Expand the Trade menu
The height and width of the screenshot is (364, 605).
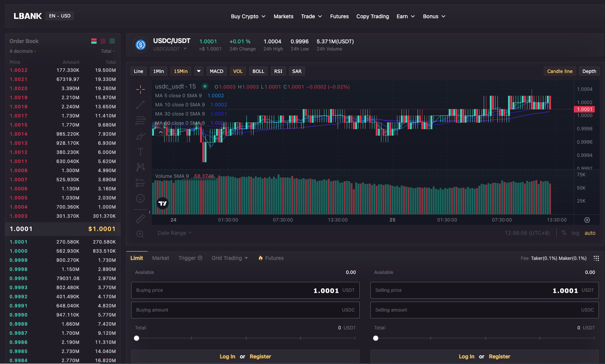pos(311,16)
